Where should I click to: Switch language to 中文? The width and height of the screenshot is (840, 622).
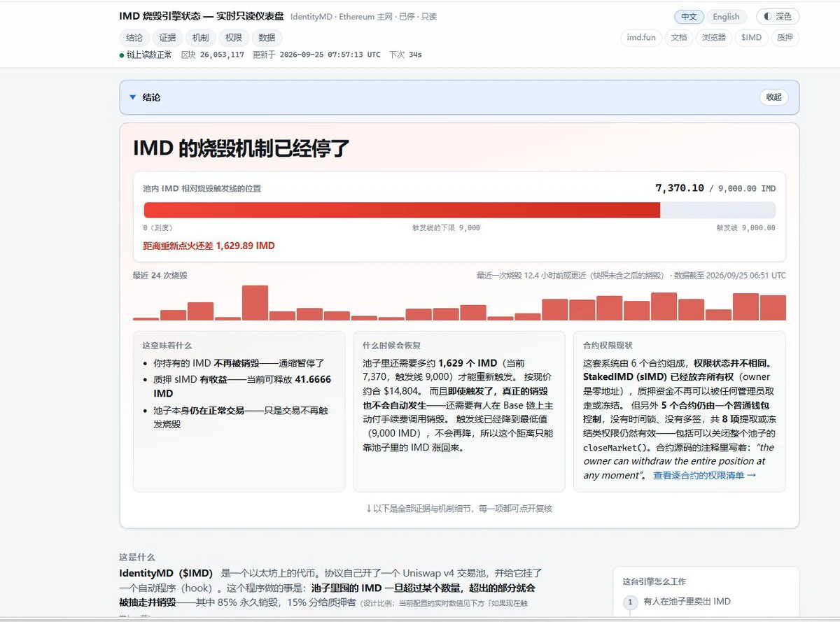(x=689, y=17)
